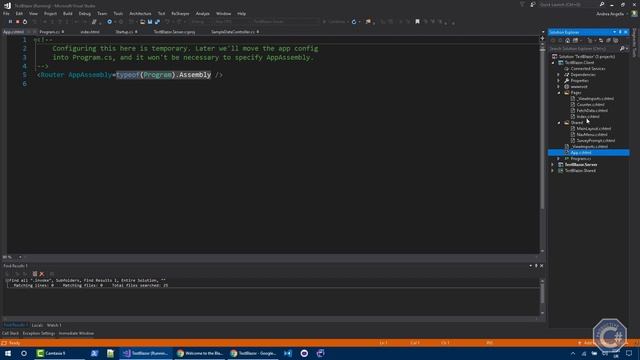Select Index.cshtml under Pages

click(588, 117)
